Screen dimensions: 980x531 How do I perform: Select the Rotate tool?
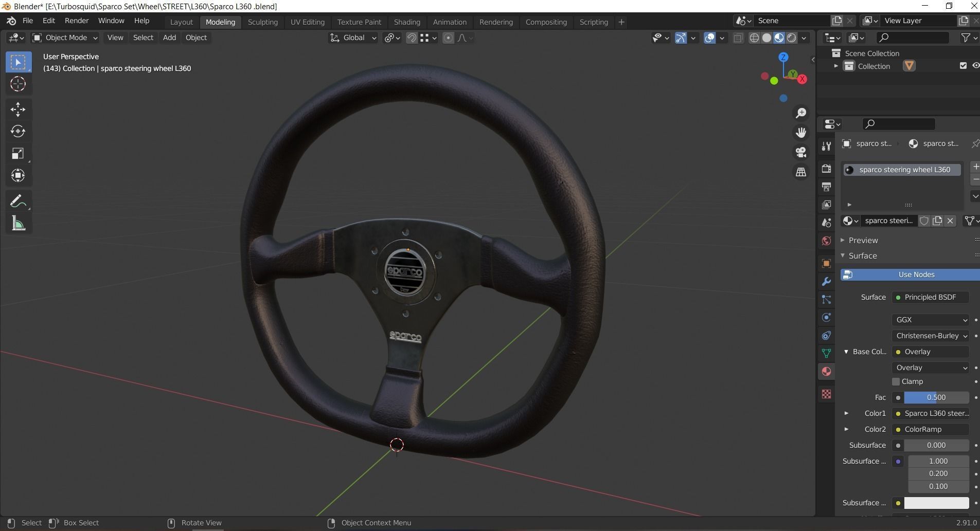(18, 131)
